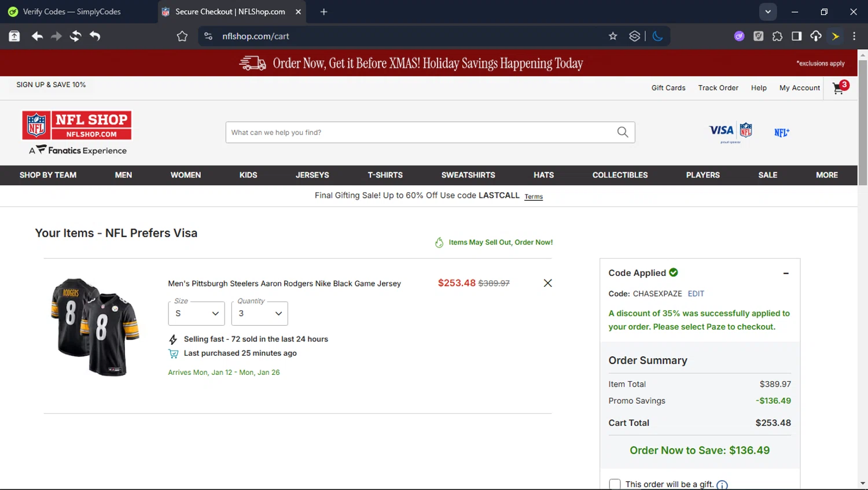Screen dimensions: 868x490
Task: Click the yellow arrow extension icon
Action: click(835, 36)
